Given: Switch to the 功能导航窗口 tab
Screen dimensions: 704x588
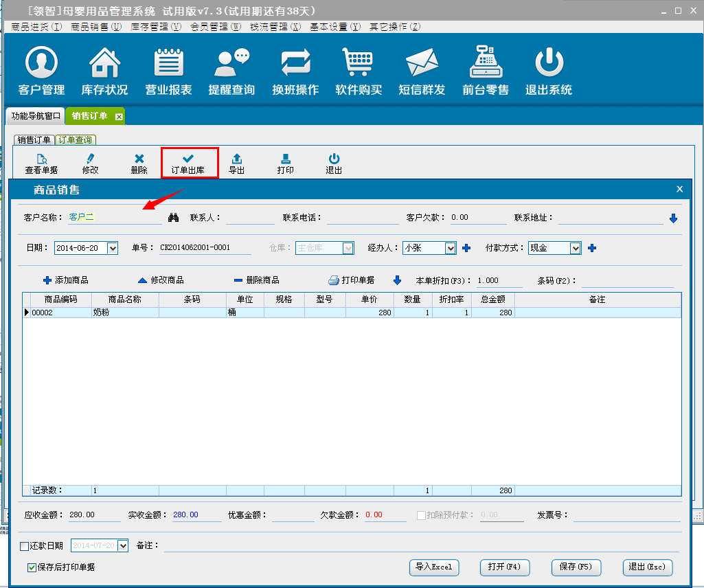Looking at the screenshot, I should click(x=36, y=116).
